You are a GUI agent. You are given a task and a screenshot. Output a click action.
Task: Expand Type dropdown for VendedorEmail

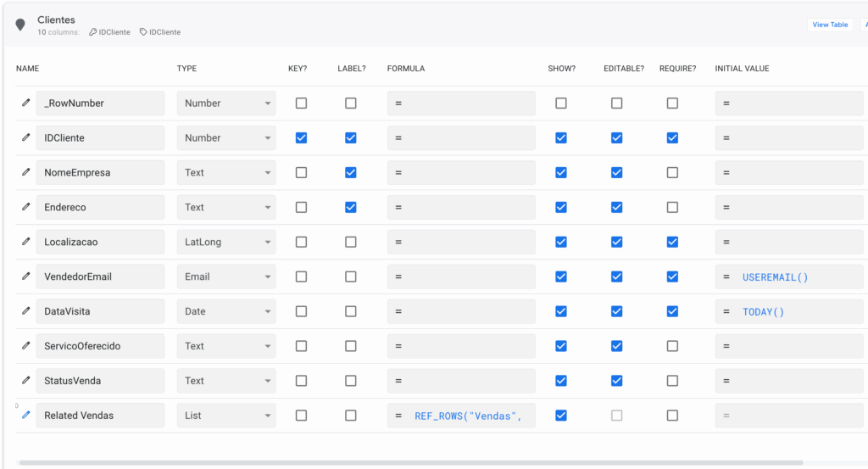(226, 276)
